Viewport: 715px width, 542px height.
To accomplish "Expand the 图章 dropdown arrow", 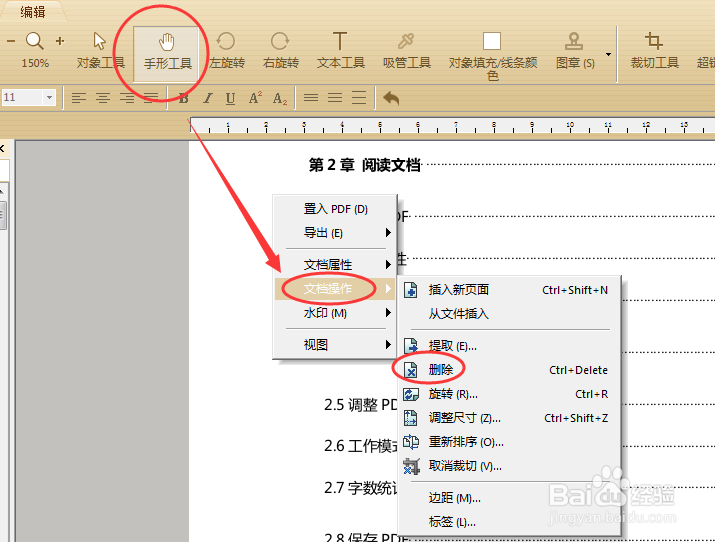I will click(608, 54).
